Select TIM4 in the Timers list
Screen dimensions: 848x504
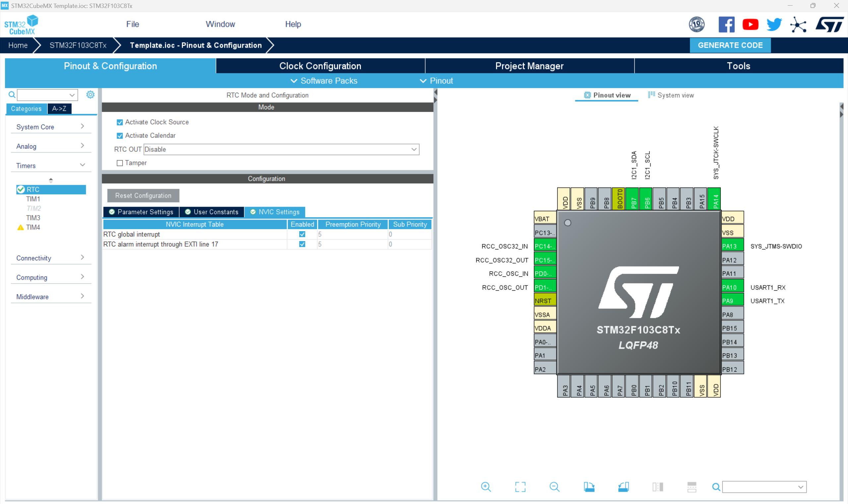pyautogui.click(x=33, y=227)
